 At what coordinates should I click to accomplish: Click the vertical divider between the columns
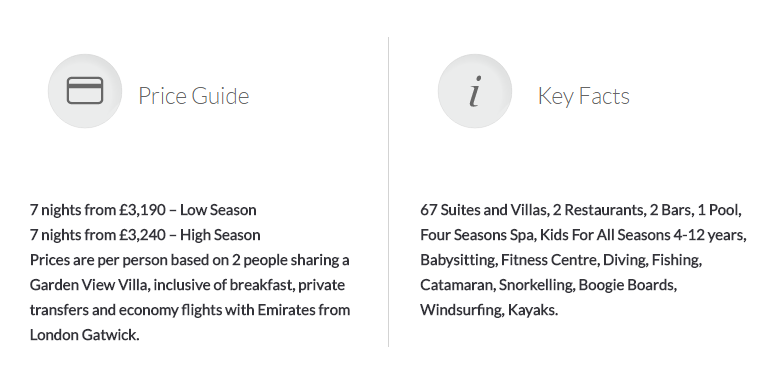[x=388, y=192]
